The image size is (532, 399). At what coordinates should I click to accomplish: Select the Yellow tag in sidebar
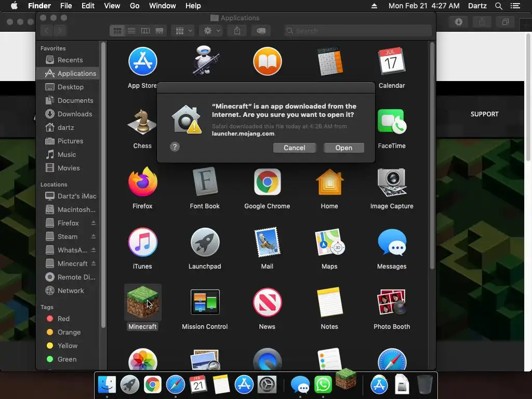click(68, 345)
